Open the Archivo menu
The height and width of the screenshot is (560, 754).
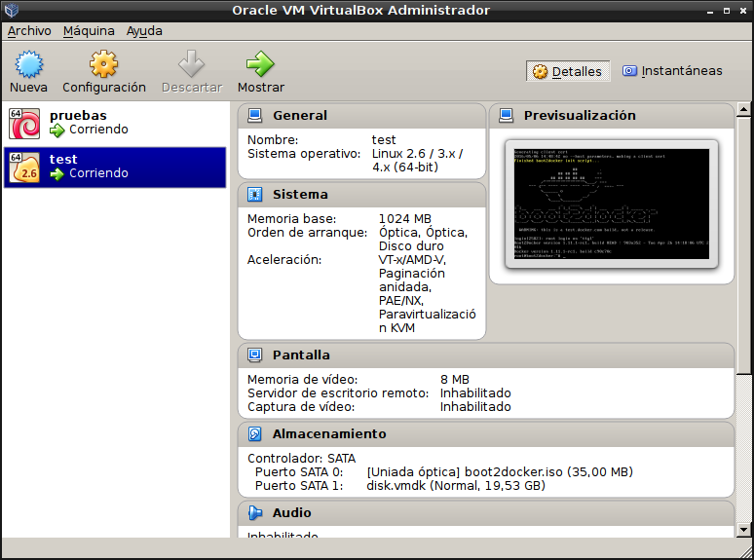(x=29, y=31)
